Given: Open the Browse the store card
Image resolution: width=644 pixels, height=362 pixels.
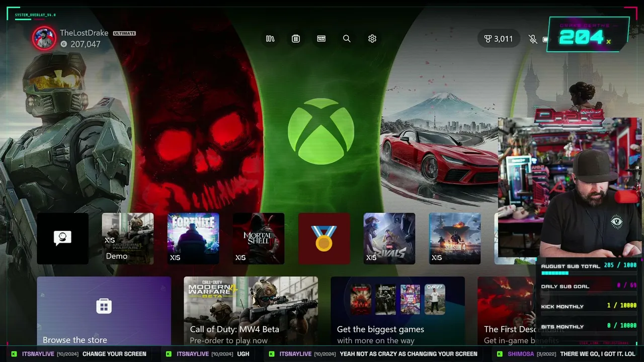Looking at the screenshot, I should pos(104,311).
